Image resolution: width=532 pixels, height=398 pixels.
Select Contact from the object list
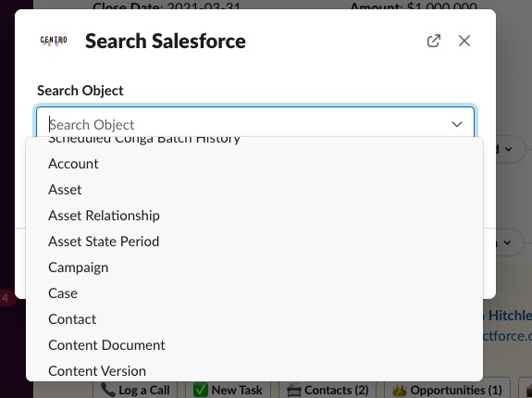click(254, 319)
